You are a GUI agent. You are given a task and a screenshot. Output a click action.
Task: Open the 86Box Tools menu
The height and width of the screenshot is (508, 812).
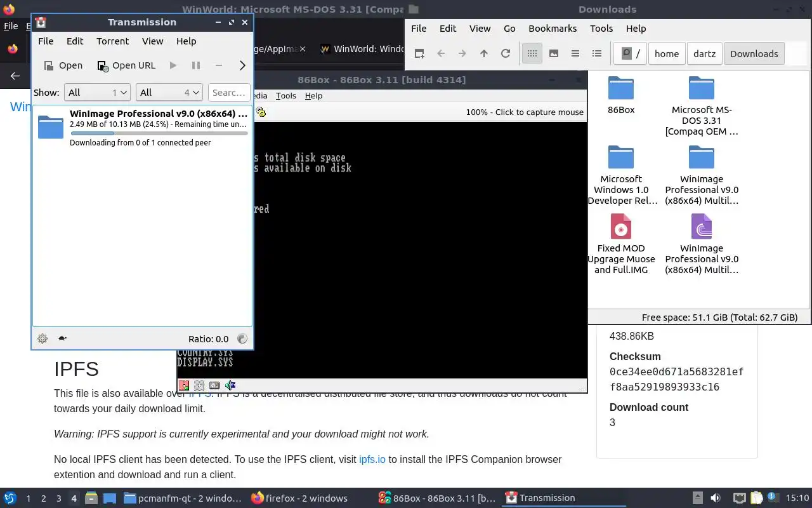pyautogui.click(x=285, y=95)
